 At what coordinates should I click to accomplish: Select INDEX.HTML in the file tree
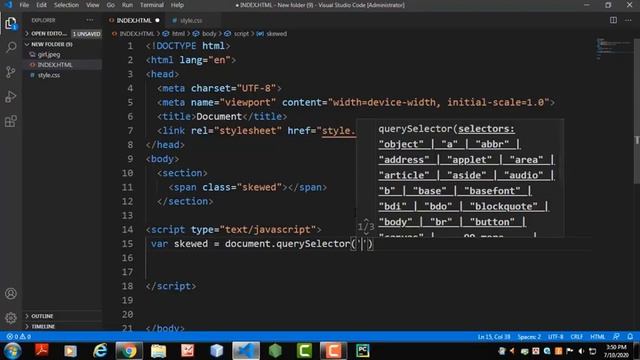tap(55, 65)
